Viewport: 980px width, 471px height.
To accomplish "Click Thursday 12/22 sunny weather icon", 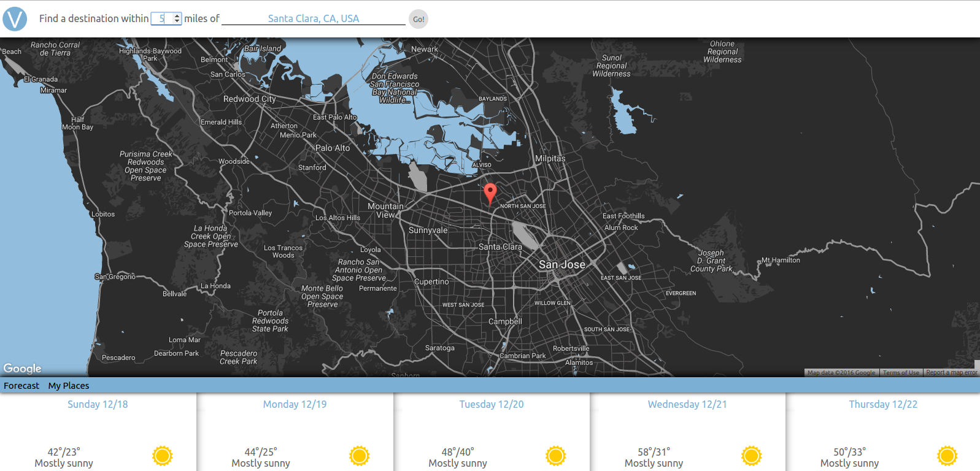I will pyautogui.click(x=947, y=456).
